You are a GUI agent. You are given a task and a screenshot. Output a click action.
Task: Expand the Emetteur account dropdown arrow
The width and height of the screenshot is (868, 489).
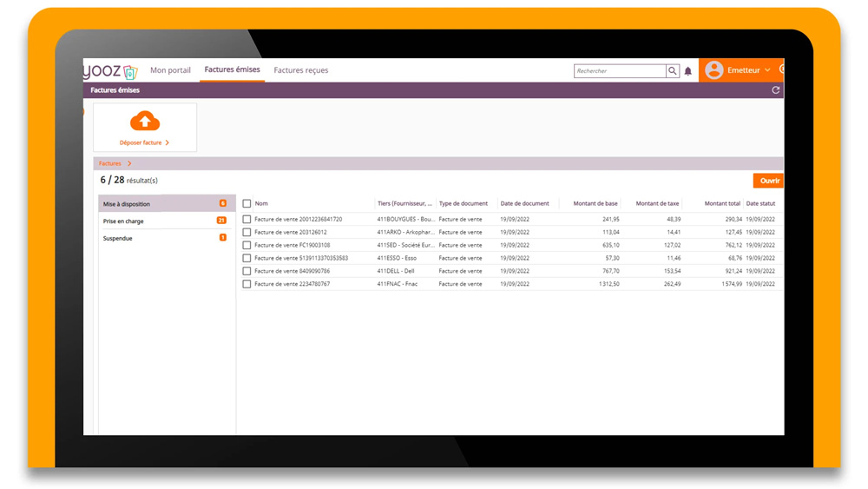(x=767, y=70)
